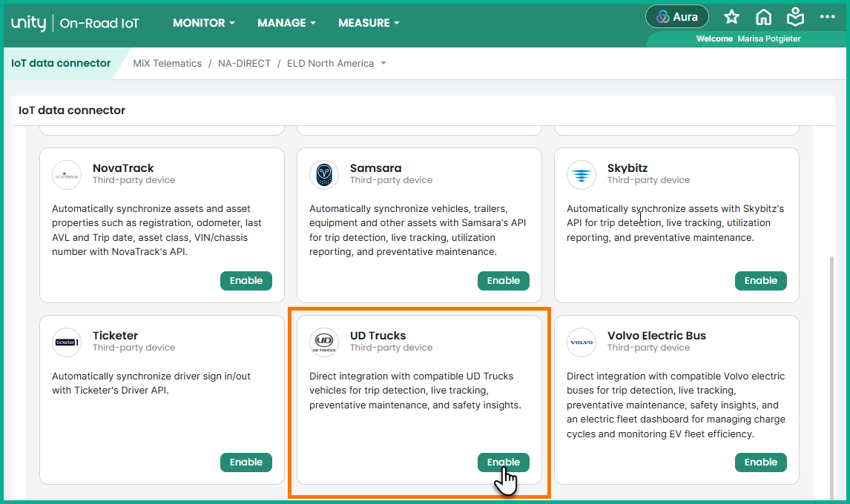Open the Aura assistant button
Image resolution: width=850 pixels, height=504 pixels.
pyautogui.click(x=676, y=17)
